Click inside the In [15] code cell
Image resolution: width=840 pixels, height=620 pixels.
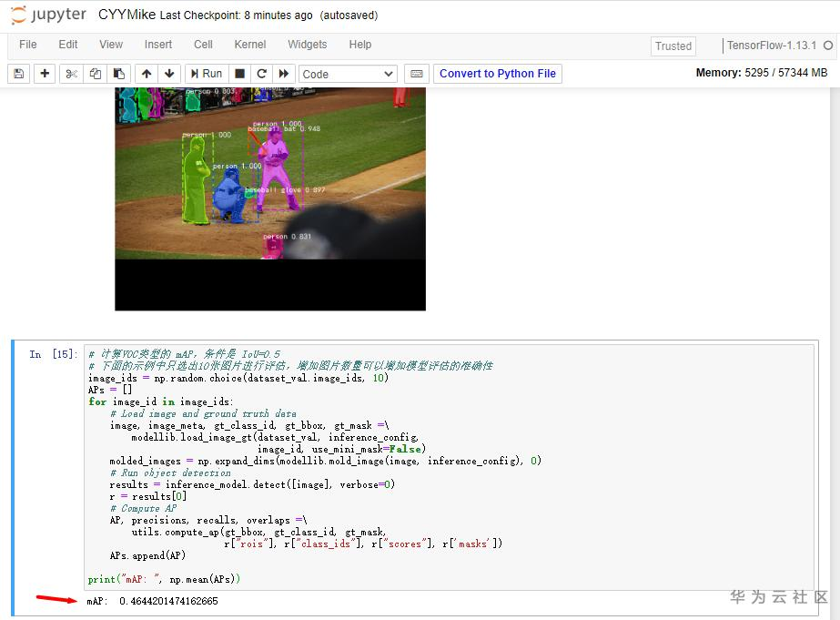[449, 467]
